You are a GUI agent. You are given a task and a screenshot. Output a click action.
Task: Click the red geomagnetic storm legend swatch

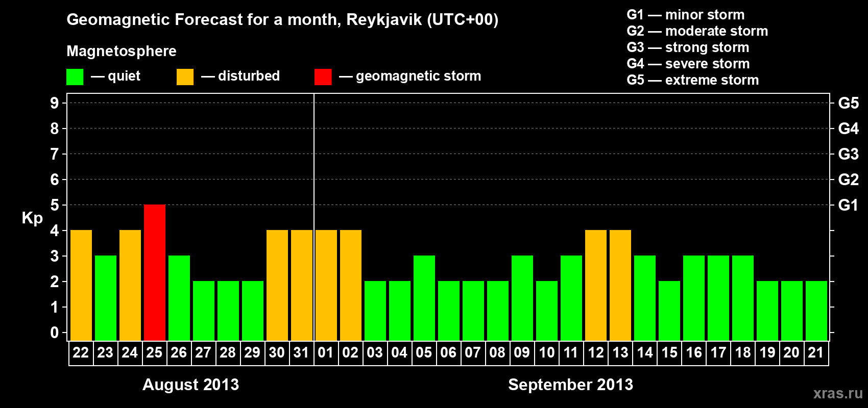pyautogui.click(x=323, y=77)
